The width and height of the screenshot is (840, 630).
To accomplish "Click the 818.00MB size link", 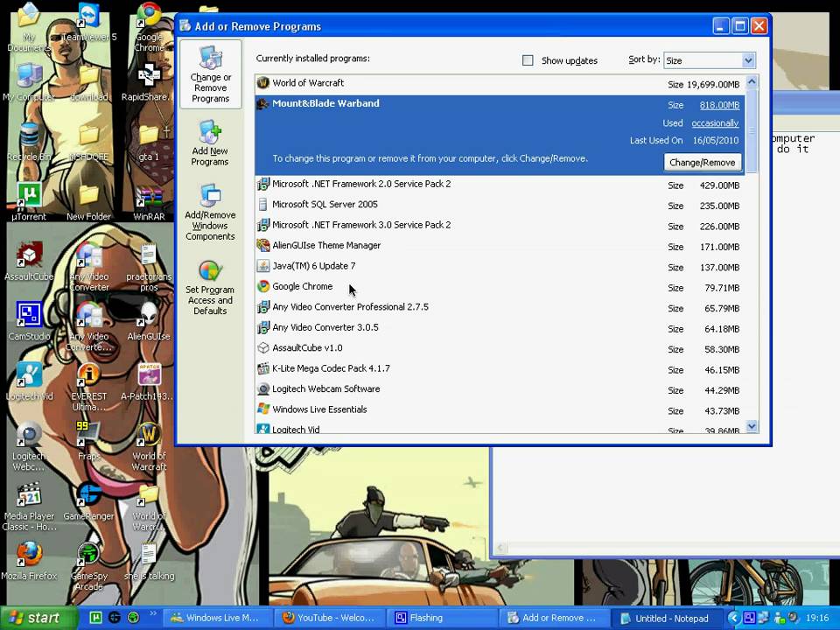I will (719, 105).
